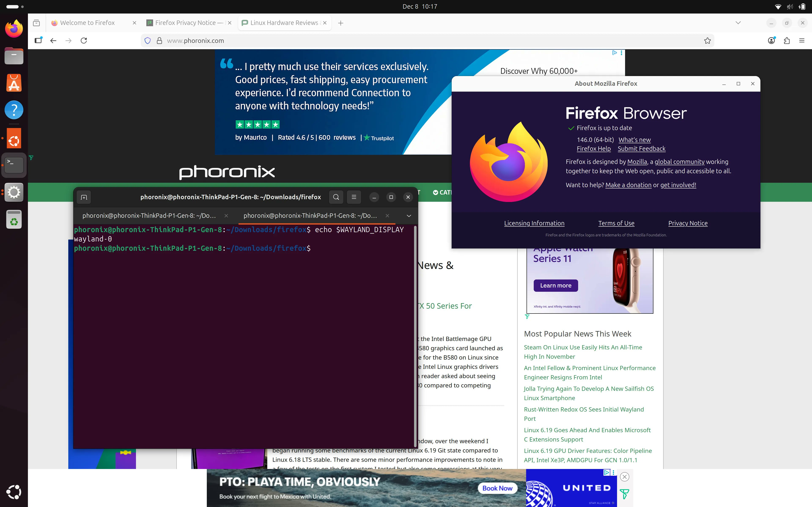The width and height of the screenshot is (812, 507).
Task: Open Settings from the dock
Action: 14,192
